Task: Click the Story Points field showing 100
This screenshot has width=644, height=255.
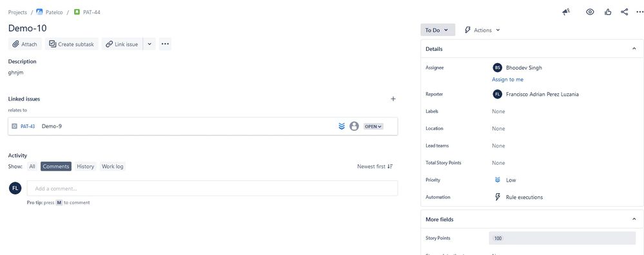Action: pyautogui.click(x=562, y=238)
